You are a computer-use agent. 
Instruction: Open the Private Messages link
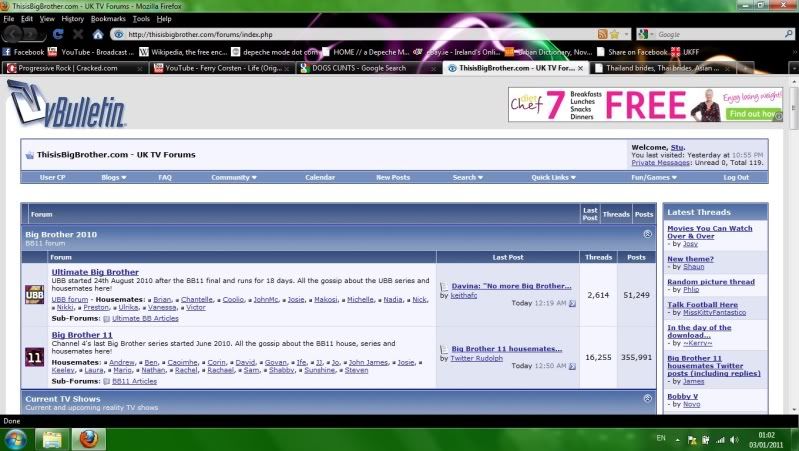[660, 163]
